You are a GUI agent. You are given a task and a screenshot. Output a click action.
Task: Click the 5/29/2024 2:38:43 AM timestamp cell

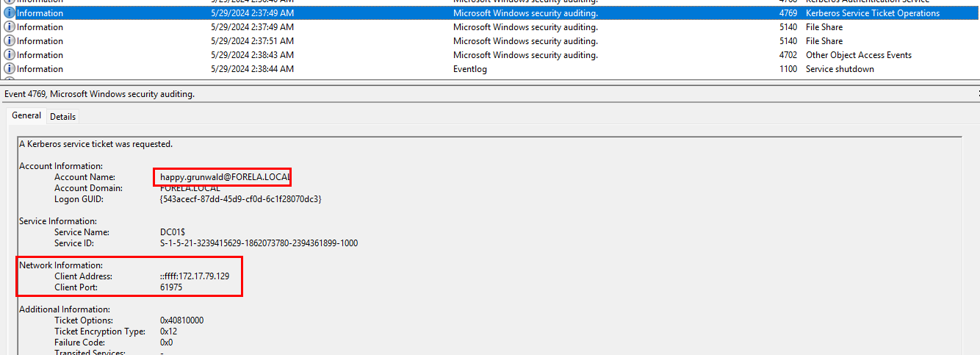click(x=251, y=55)
